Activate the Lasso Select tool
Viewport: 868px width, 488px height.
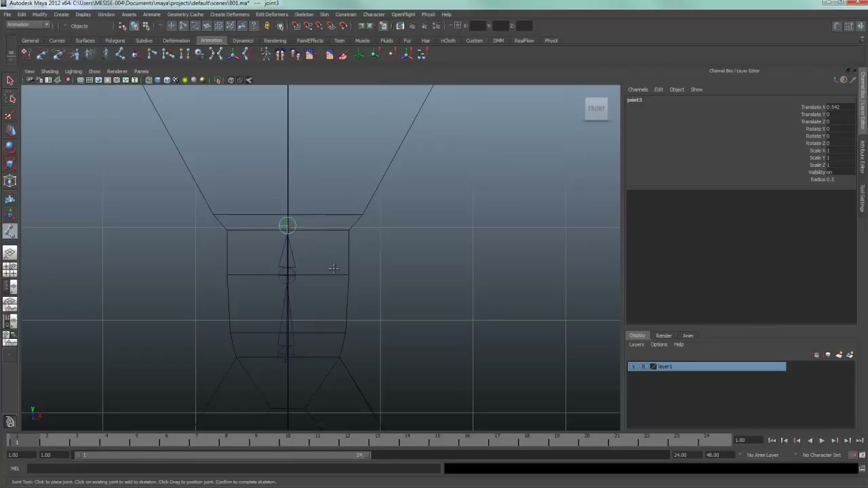coord(10,98)
